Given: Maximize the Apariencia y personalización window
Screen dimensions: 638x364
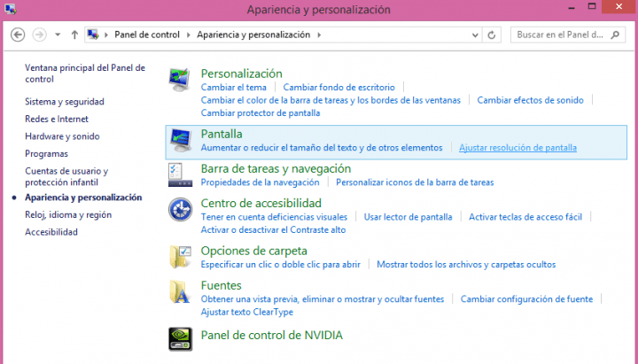Looking at the screenshot, I should pos(592,6).
